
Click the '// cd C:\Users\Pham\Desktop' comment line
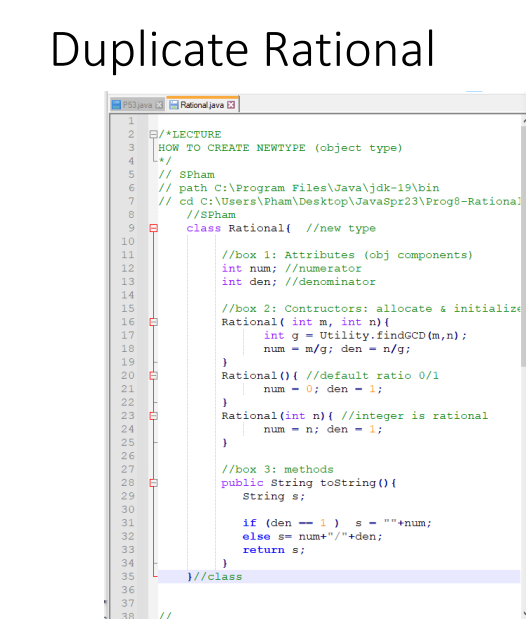[x=340, y=202]
